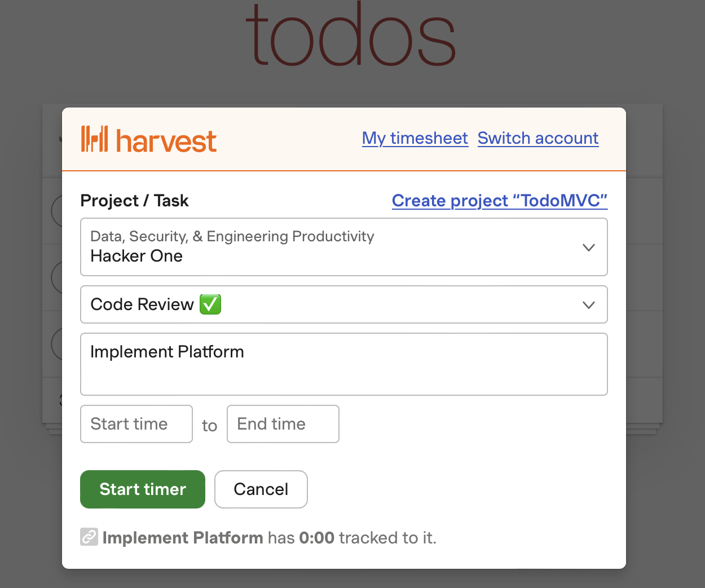Click the Start time input
Screen dimensions: 705x588
coord(136,424)
